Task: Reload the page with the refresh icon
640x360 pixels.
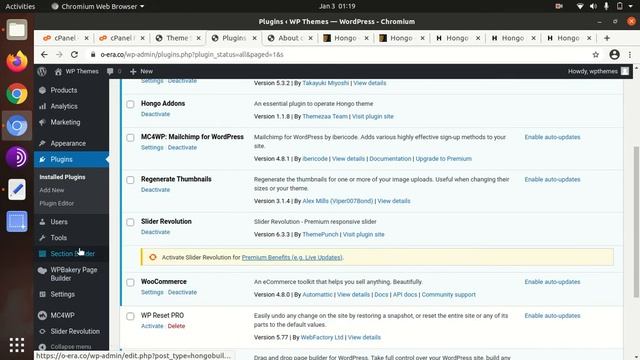Action: pos(74,54)
